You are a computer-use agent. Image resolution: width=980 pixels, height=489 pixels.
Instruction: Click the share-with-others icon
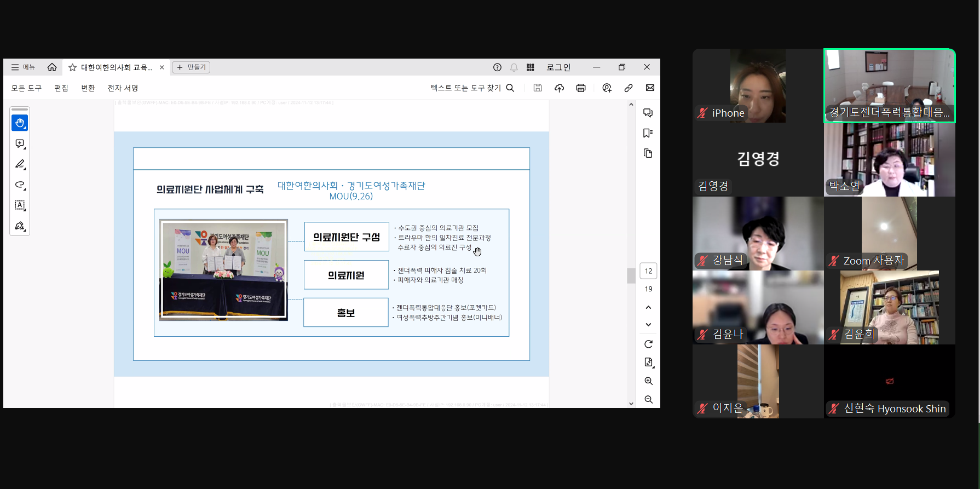click(607, 88)
